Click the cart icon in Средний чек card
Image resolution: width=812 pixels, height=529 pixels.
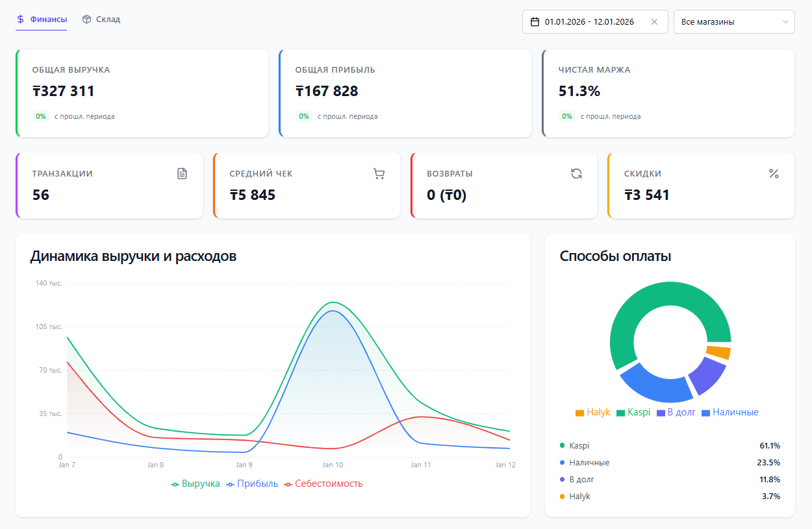tap(379, 173)
